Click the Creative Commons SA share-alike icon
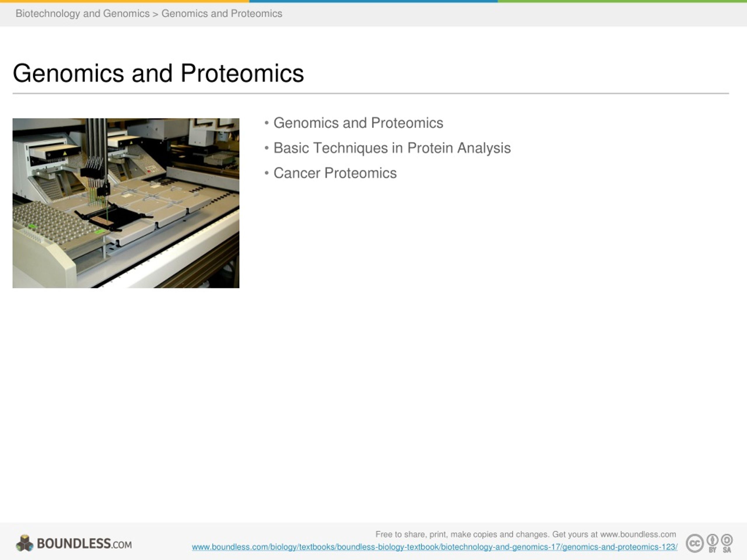The width and height of the screenshot is (747, 560). tap(727, 543)
